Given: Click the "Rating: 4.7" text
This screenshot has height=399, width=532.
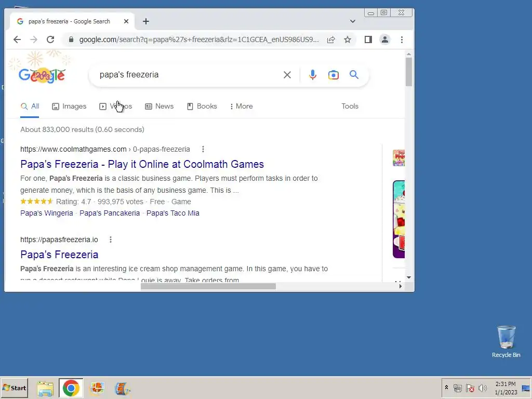Looking at the screenshot, I should click(74, 202).
